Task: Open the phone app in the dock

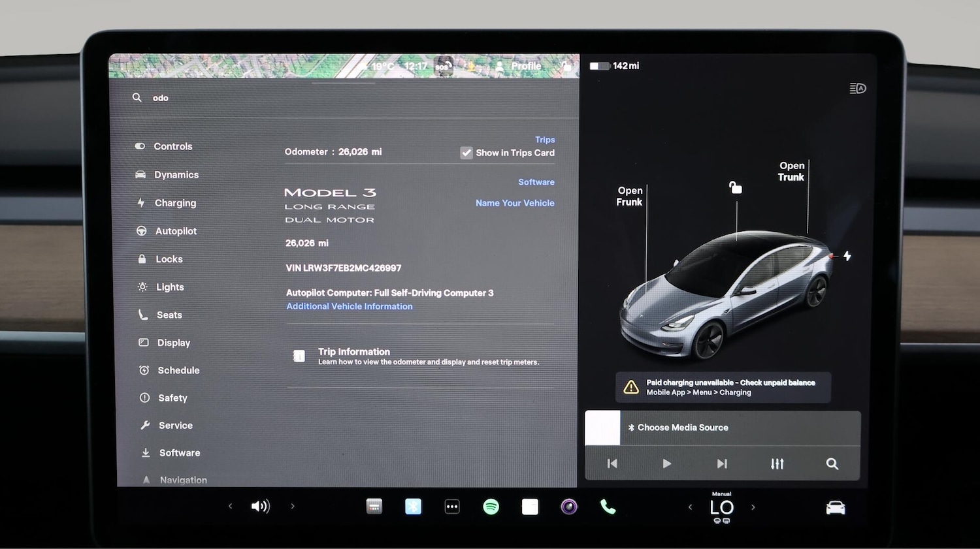Action: [608, 507]
